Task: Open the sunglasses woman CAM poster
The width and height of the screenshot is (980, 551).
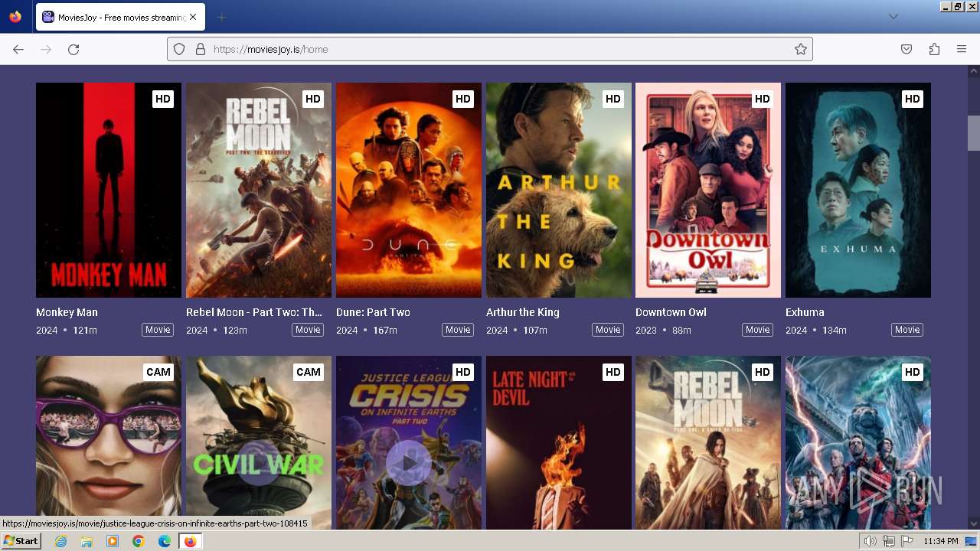Action: coord(109,442)
